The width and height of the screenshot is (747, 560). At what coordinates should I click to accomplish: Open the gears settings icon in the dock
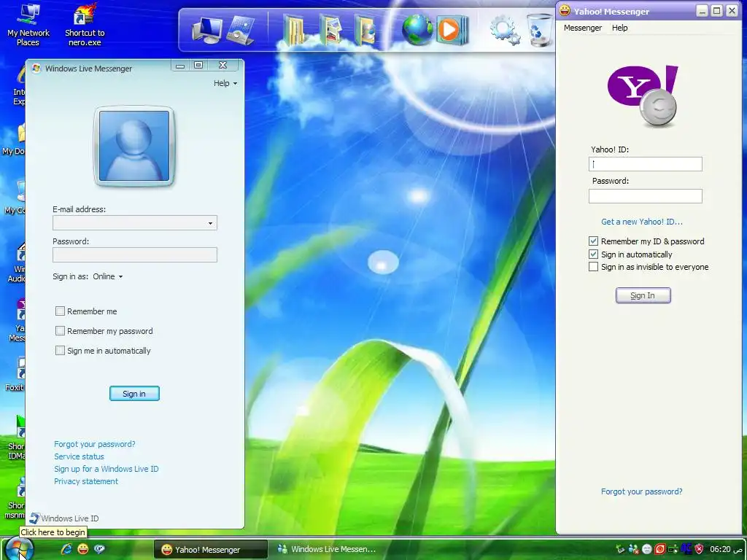505,31
